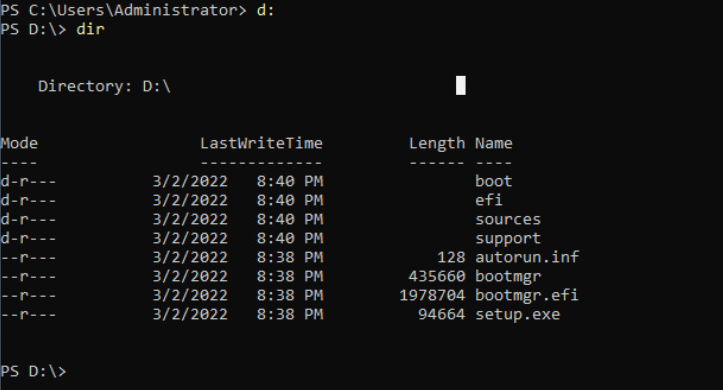Image resolution: width=723 pixels, height=390 pixels.
Task: Click the mode 'd-r---' of the boot row
Action: click(x=28, y=181)
